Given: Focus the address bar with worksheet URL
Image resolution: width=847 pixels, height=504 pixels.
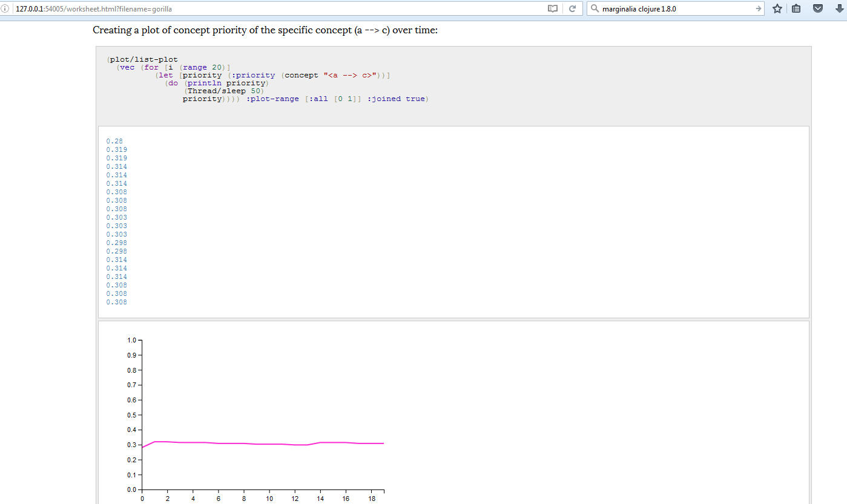Looking at the screenshot, I should coord(278,9).
